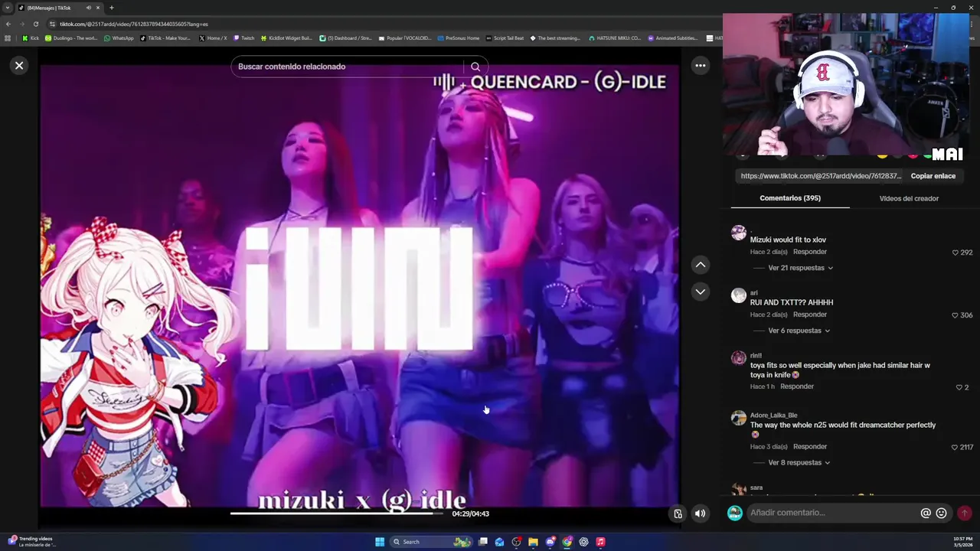The height and width of the screenshot is (551, 980).
Task: Click Responder under Mizuki xlov comment
Action: [x=810, y=252]
